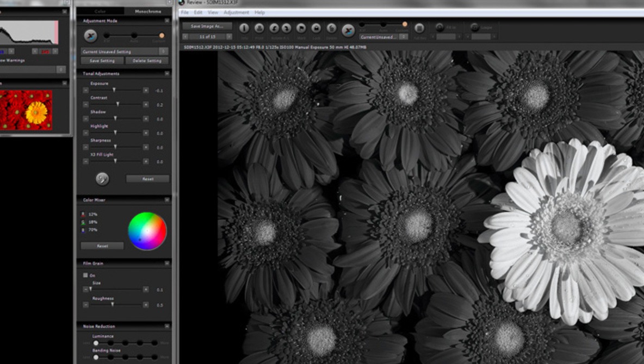Click the bird icon in Adjustment Mode panel
Screen dimensions: 644x364
[x=90, y=36]
